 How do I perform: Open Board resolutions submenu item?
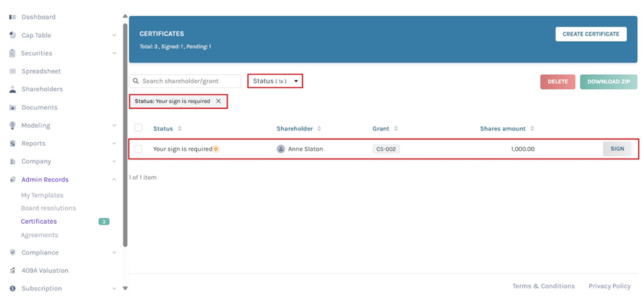pyautogui.click(x=48, y=208)
